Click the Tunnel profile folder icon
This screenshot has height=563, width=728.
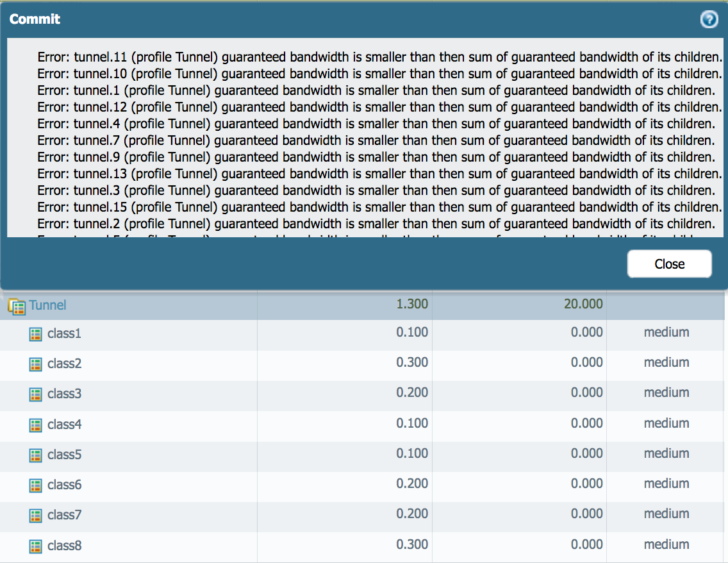pos(17,307)
